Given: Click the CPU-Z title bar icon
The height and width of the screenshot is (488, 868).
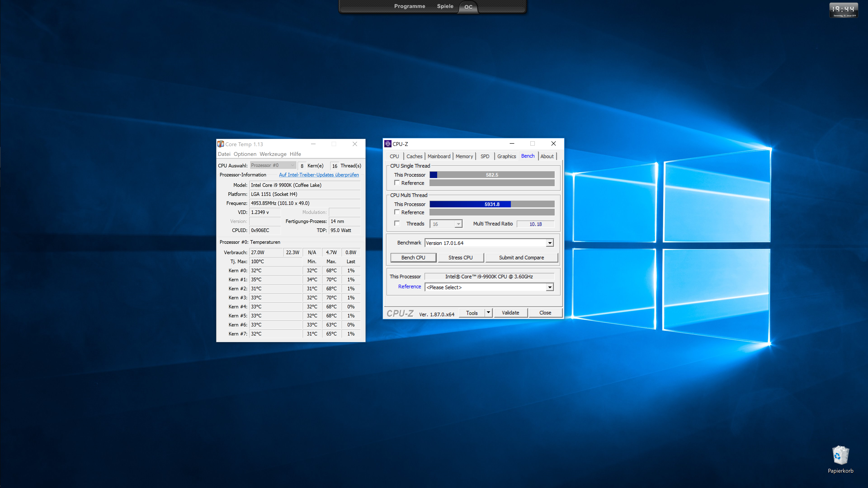Looking at the screenshot, I should [388, 144].
